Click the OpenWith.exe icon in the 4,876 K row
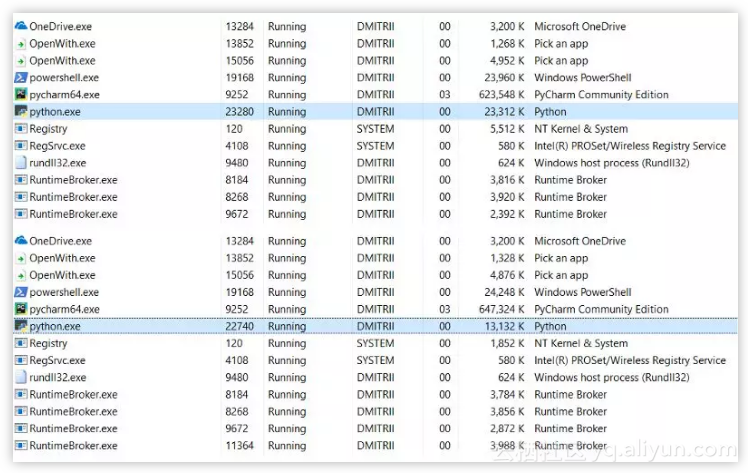This screenshot has height=473, width=748. pyautogui.click(x=21, y=276)
